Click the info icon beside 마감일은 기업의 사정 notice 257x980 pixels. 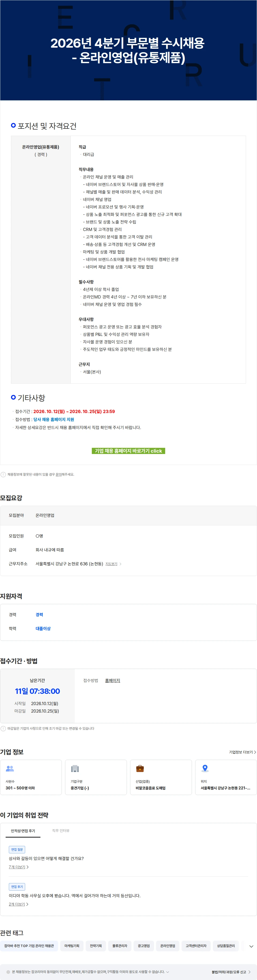[x=3, y=729]
